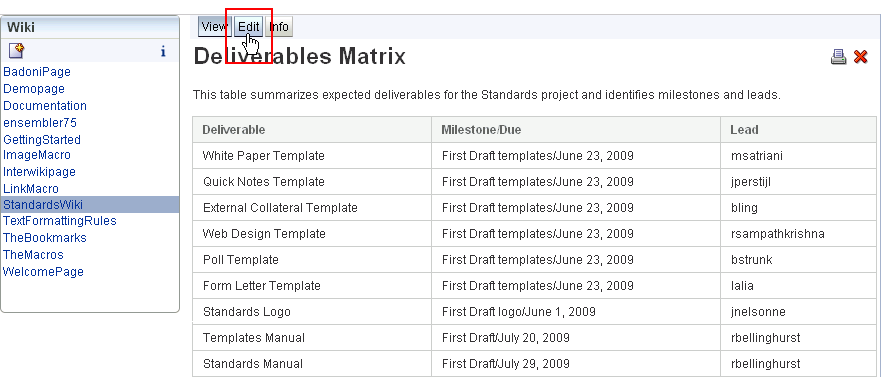Print the Deliverables Matrix page

[x=838, y=56]
